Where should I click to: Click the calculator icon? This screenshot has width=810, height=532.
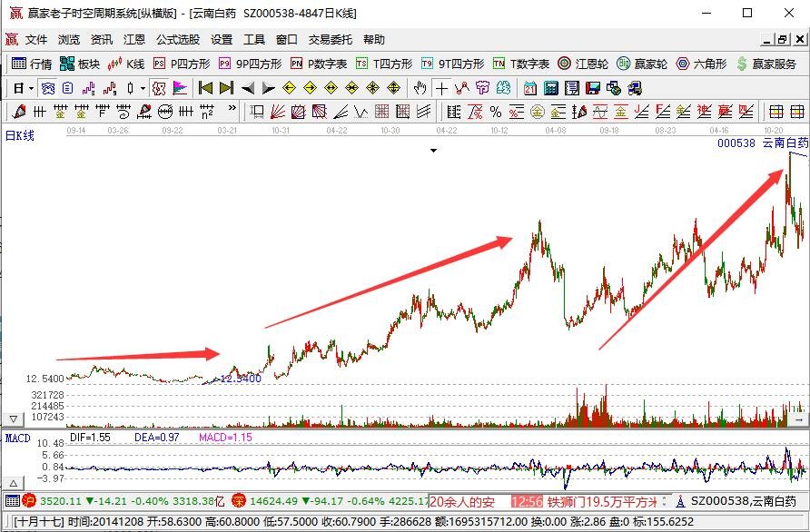[x=550, y=88]
